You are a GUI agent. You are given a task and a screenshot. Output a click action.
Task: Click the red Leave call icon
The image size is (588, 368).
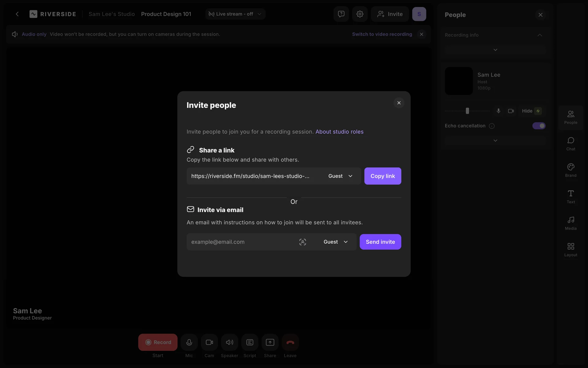(290, 342)
